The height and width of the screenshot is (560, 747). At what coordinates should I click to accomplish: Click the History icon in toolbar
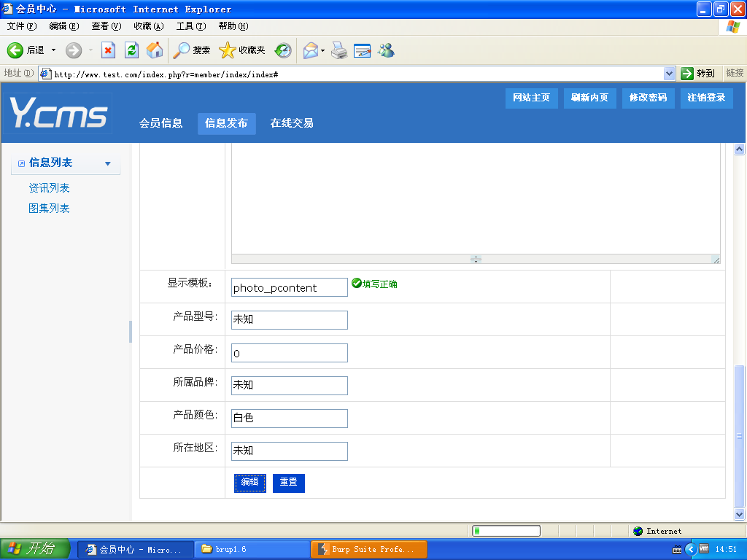tap(283, 50)
